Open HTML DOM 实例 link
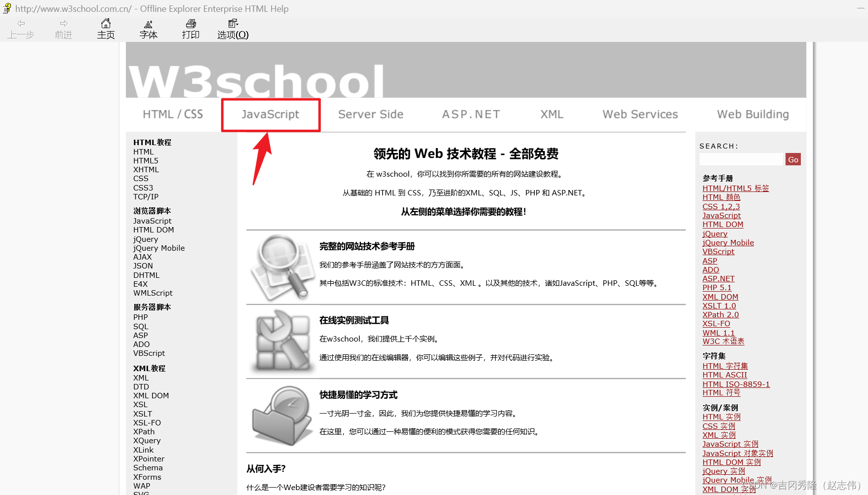The width and height of the screenshot is (868, 495). (x=732, y=462)
